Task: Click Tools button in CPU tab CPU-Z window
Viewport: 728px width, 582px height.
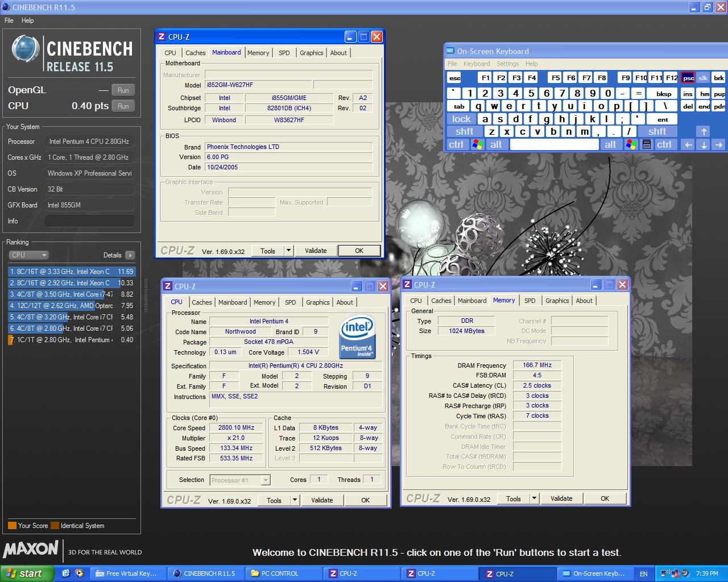Action: point(274,500)
